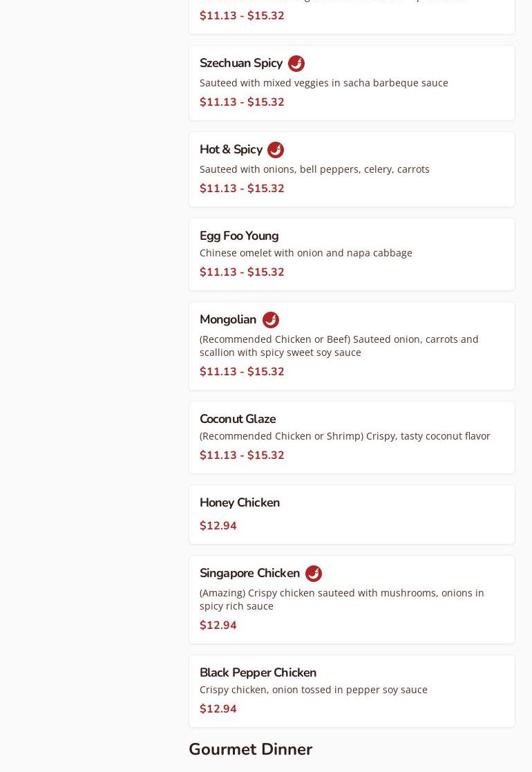Click the Singapore Chicken spicy icon
This screenshot has width=532, height=772.
click(314, 574)
